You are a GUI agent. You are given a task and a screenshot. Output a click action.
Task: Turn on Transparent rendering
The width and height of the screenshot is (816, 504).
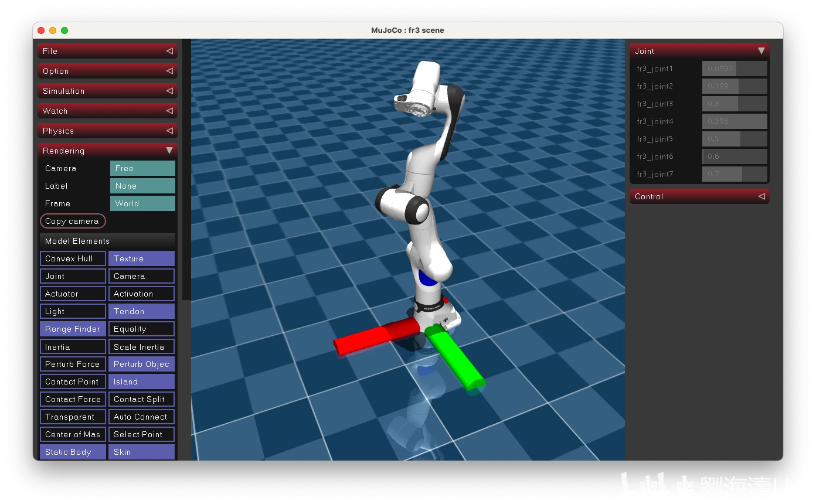73,417
